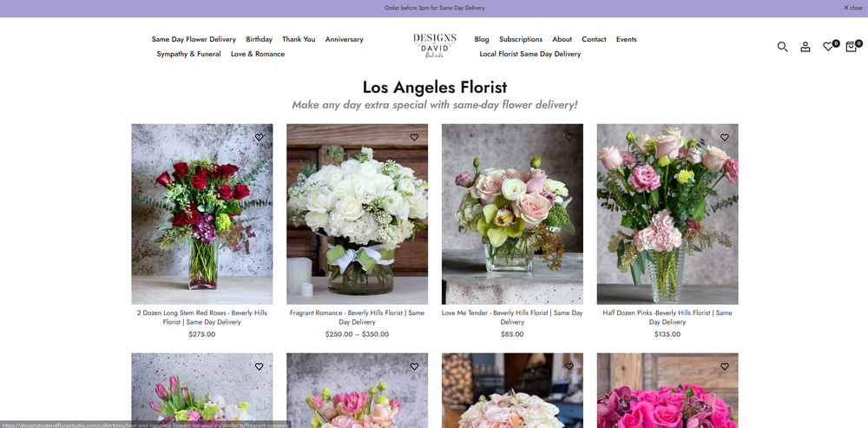Open the Birthday menu item
Image resolution: width=868 pixels, height=428 pixels.
[x=259, y=39]
